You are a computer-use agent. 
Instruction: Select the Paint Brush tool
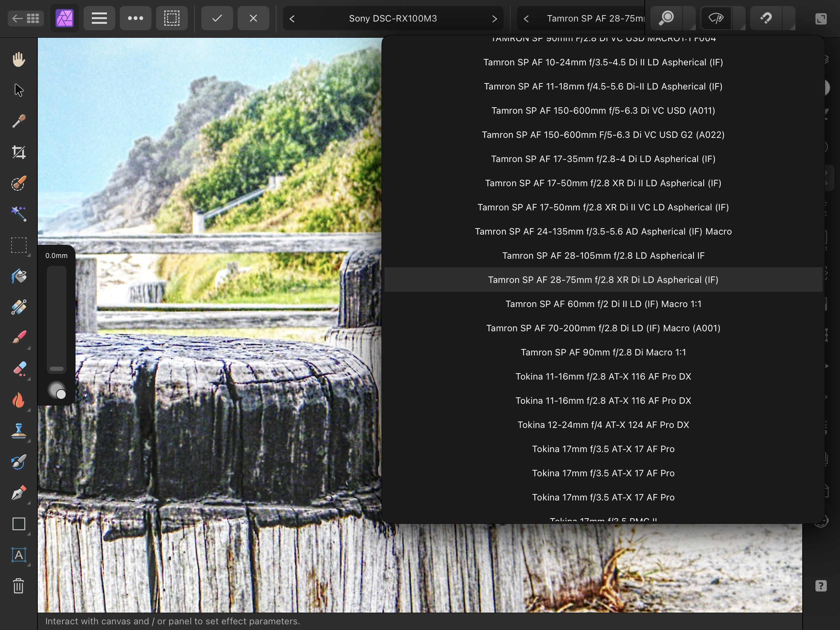(19, 338)
